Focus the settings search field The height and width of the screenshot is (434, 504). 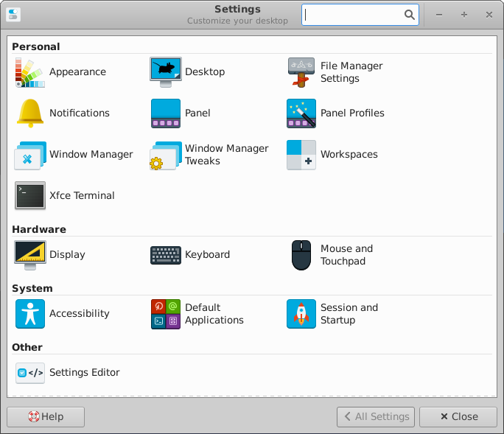click(360, 15)
